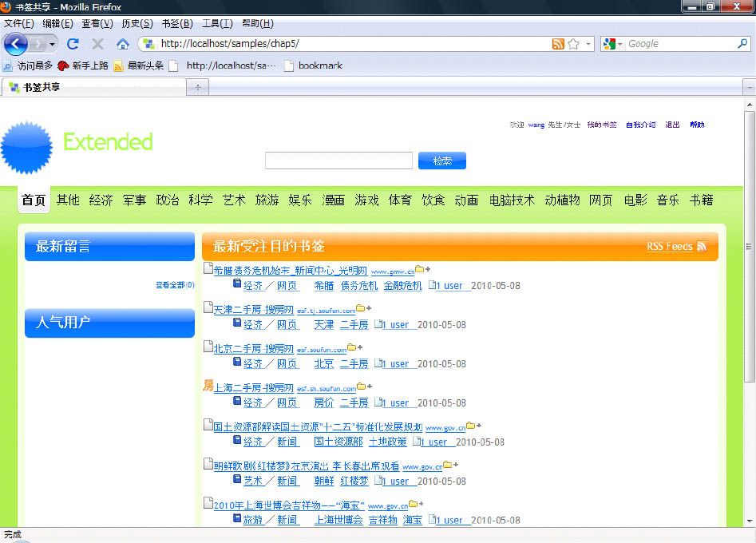Viewport: 756px width, 543px height.
Task: Open the 帮助(H) menu
Action: coord(258,23)
